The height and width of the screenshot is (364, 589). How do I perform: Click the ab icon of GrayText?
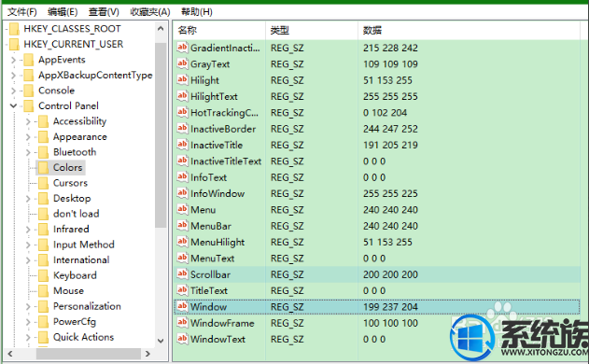coord(182,63)
